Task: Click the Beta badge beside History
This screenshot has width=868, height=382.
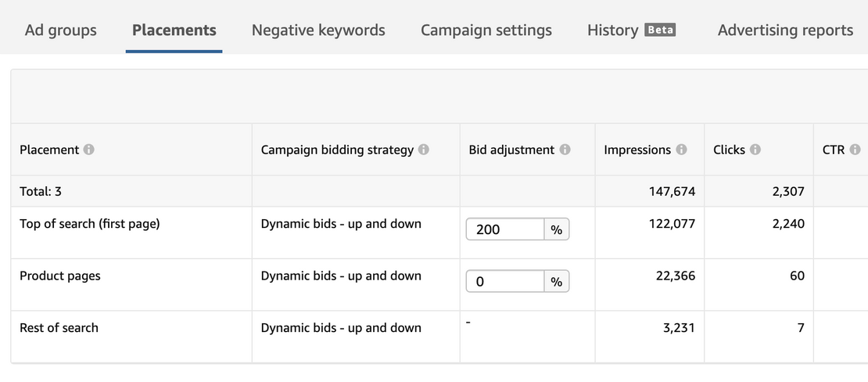Action: [x=660, y=30]
